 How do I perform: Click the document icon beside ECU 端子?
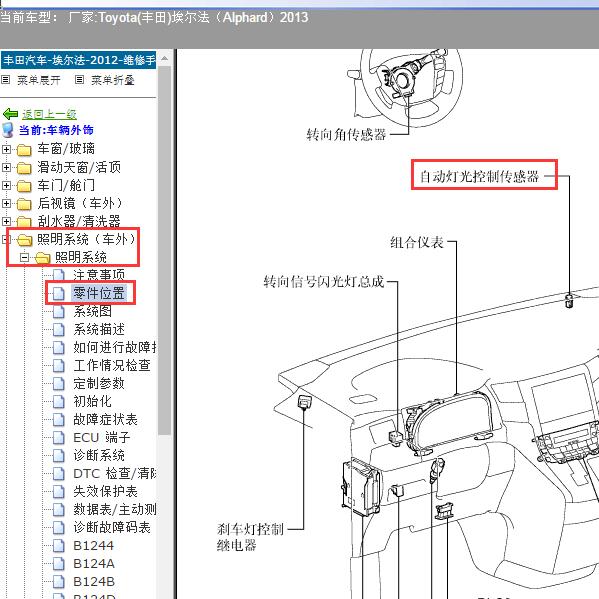point(58,437)
